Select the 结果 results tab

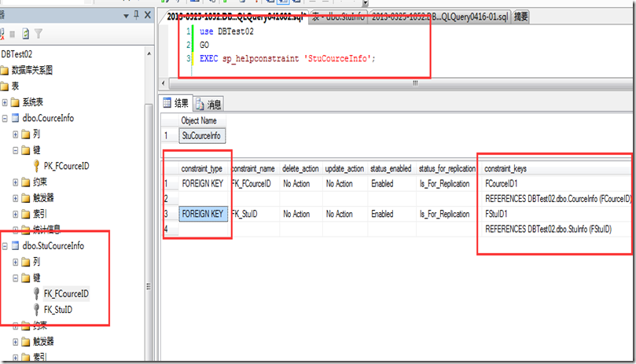(176, 103)
